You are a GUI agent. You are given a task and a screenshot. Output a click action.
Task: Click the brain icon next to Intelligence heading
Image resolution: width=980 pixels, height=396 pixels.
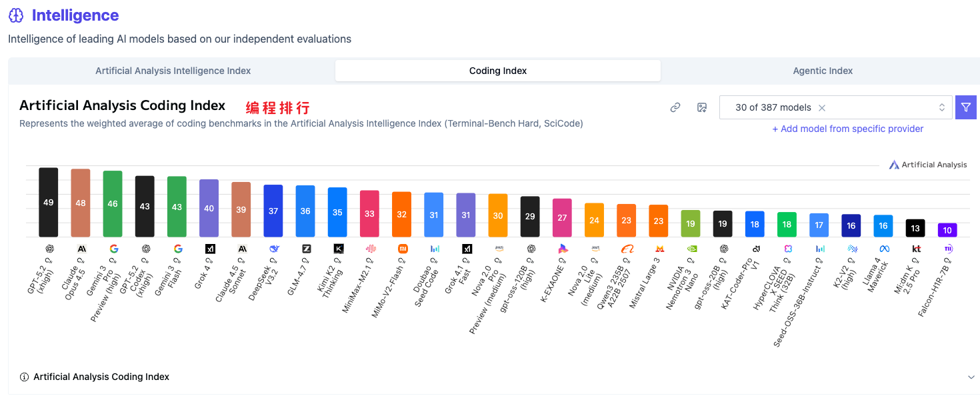[x=16, y=16]
